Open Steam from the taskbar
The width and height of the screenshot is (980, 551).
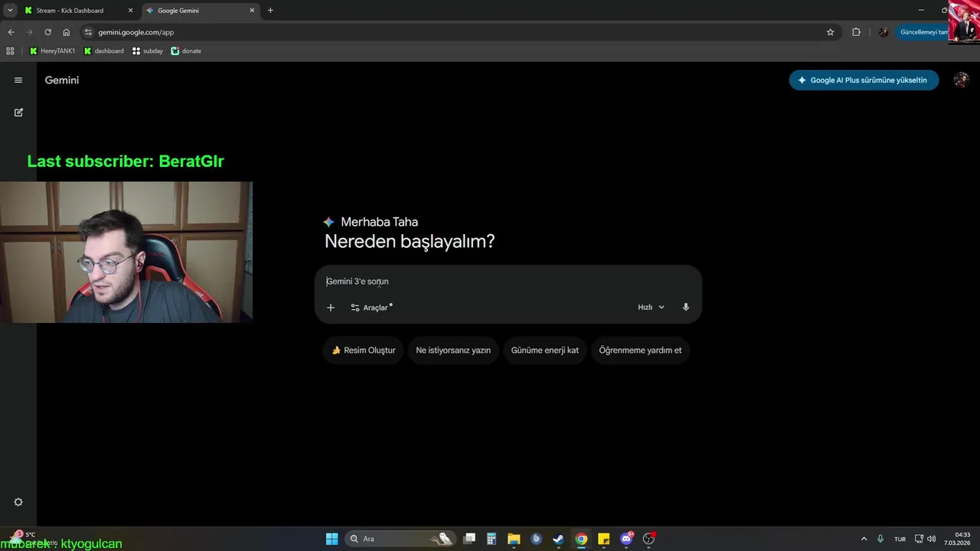(559, 539)
